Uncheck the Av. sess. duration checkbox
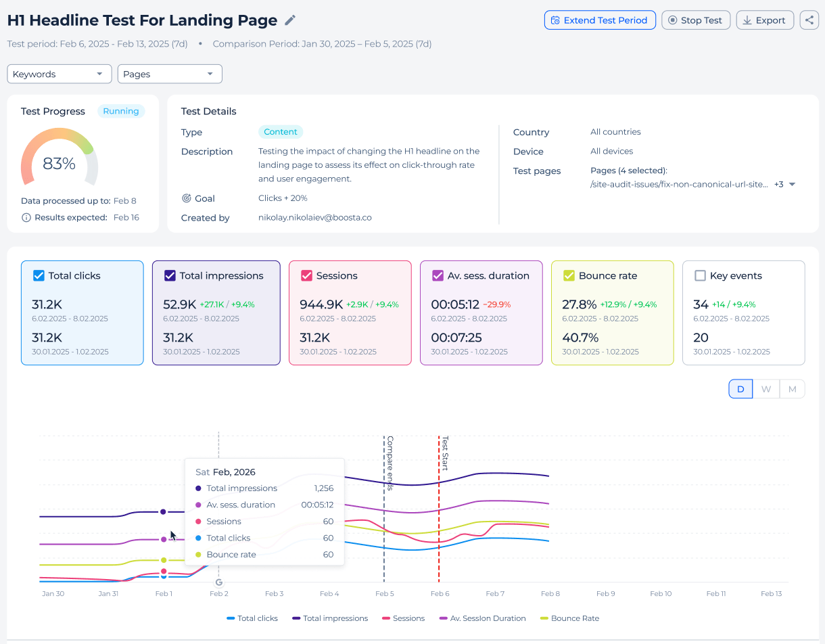Screen dimensions: 825x644 [438, 275]
